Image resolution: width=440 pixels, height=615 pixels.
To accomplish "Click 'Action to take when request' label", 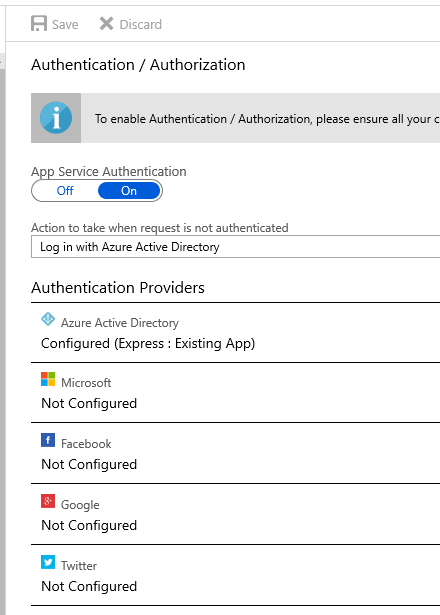I will (160, 228).
